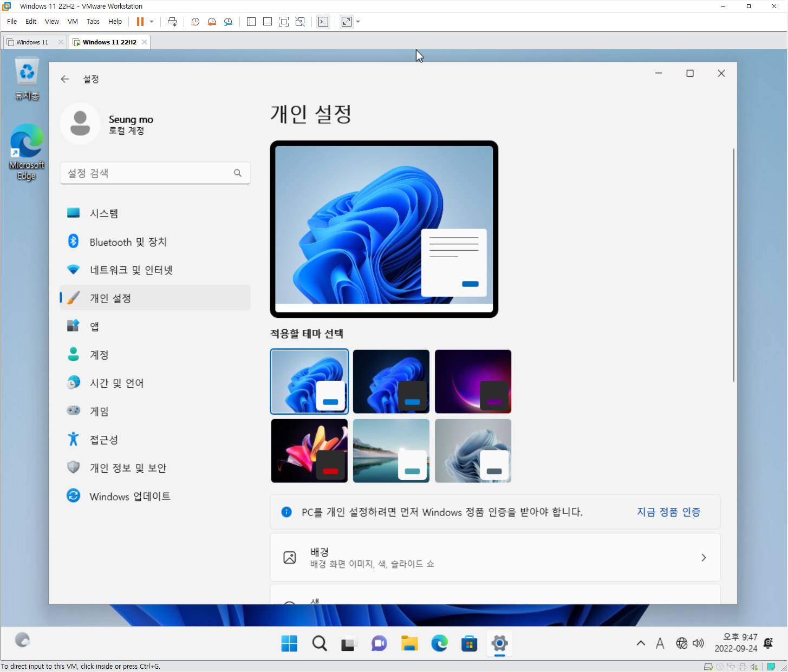Open the Help menu
This screenshot has height=672, width=788.
pyautogui.click(x=115, y=22)
